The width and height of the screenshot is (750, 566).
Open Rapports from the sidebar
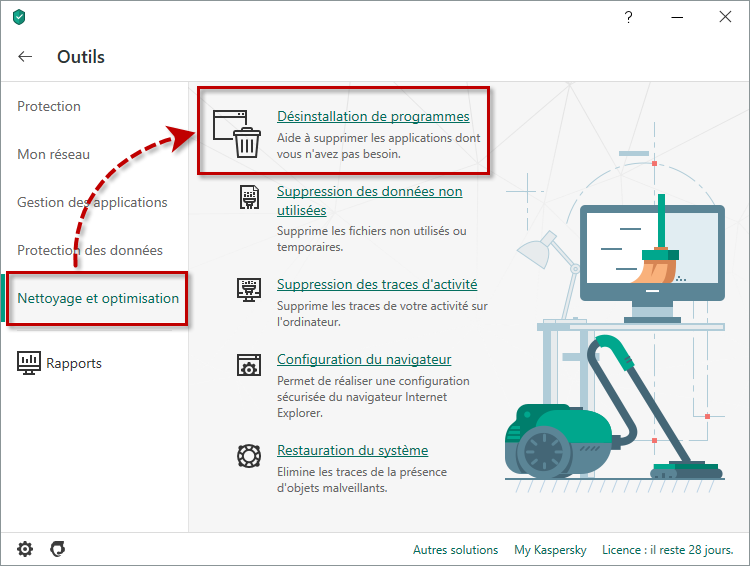tap(74, 363)
